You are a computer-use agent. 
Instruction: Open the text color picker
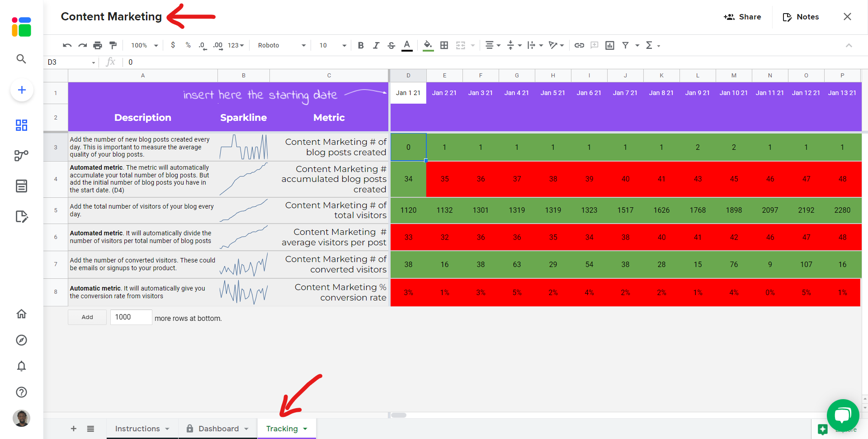(407, 45)
